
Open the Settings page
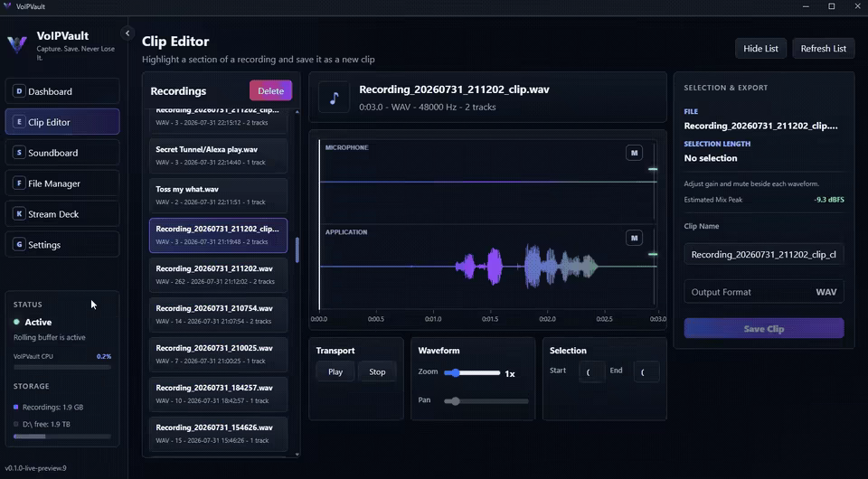point(62,245)
